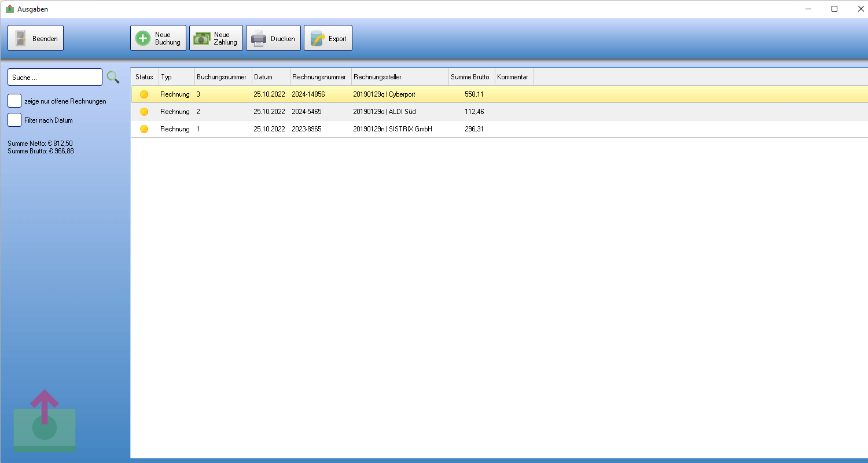The height and width of the screenshot is (463, 868).
Task: Click '20190129q | Cyberport' cell
Action: click(384, 94)
